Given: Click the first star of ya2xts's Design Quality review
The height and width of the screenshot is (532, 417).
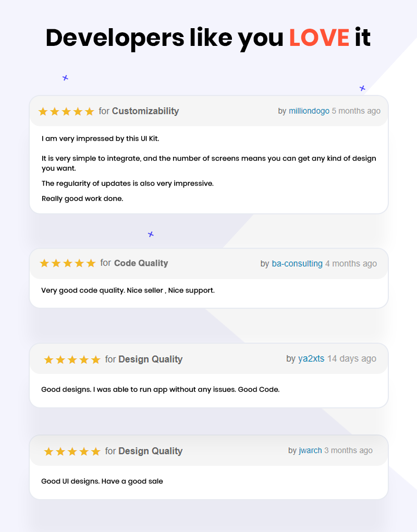Looking at the screenshot, I should pos(49,360).
